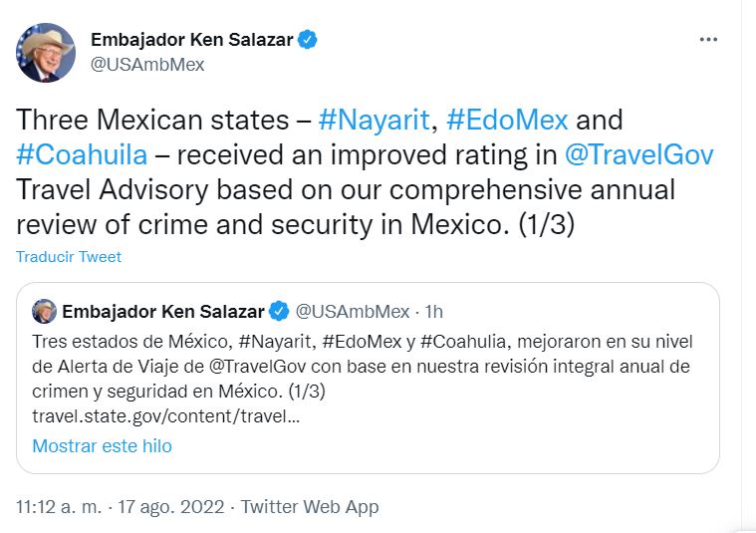Expand the thread with Mostrar este hilo
Image resolution: width=756 pixels, height=533 pixels.
pos(102,446)
